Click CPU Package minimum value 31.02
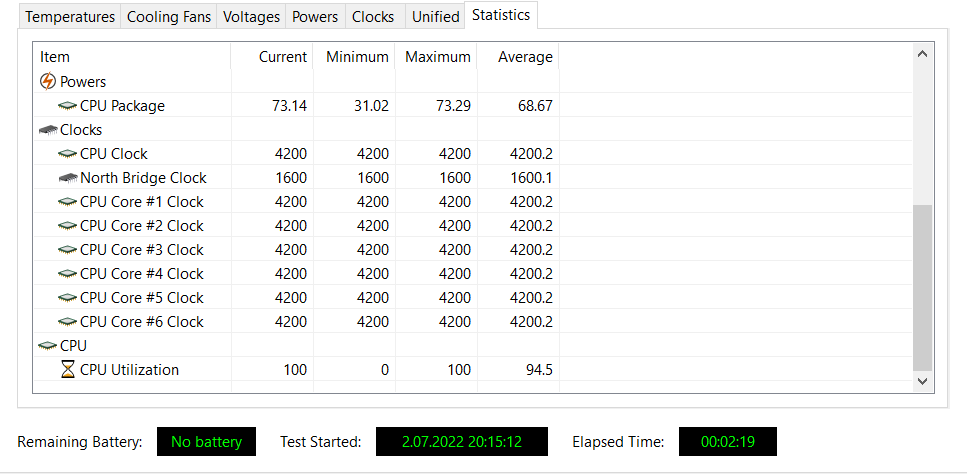This screenshot has height=474, width=967. pos(371,106)
